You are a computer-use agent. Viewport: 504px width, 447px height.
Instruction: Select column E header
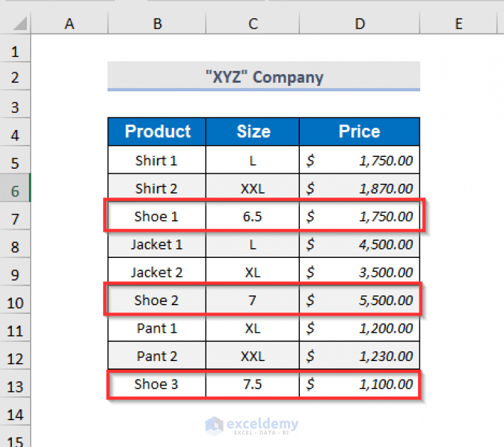[458, 24]
